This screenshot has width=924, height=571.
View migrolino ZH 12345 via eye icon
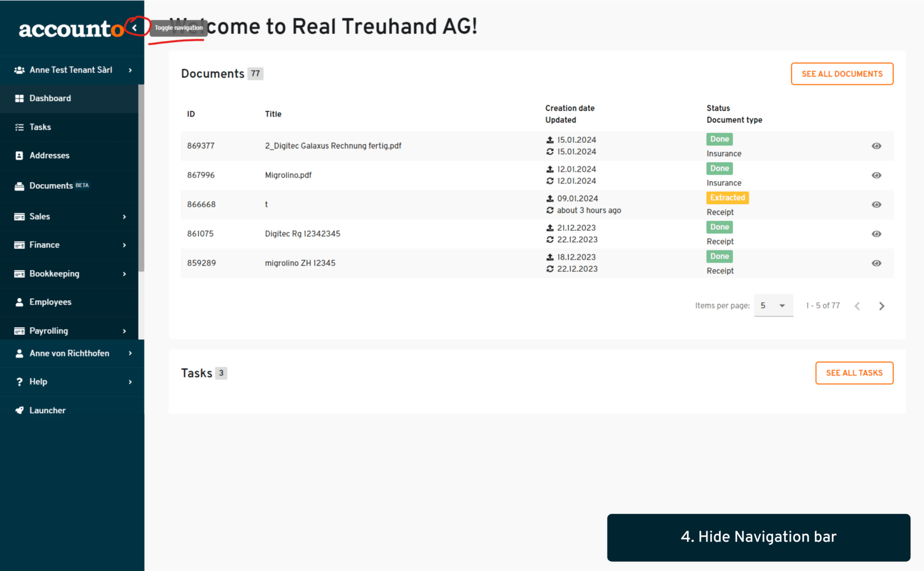pos(876,264)
